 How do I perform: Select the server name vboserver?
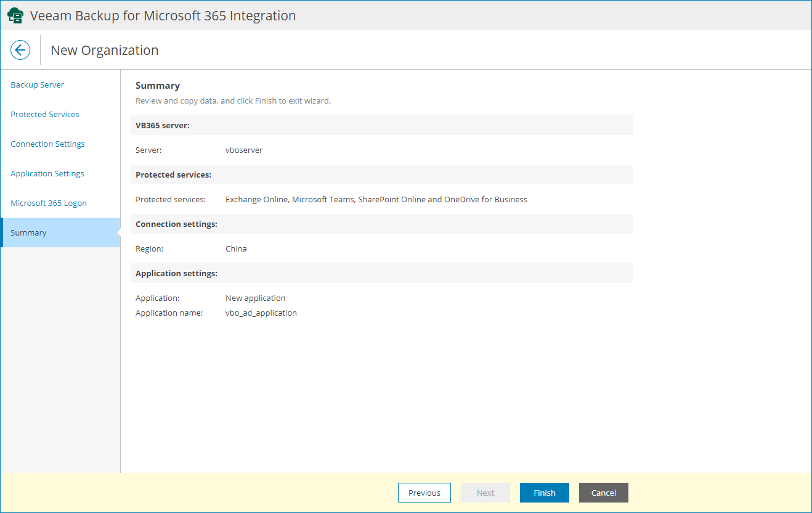pos(244,150)
